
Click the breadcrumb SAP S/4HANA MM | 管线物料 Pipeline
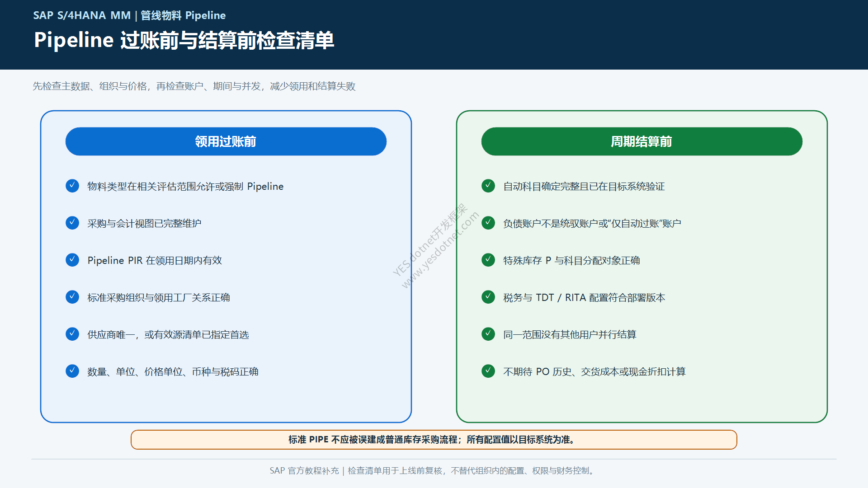click(129, 15)
